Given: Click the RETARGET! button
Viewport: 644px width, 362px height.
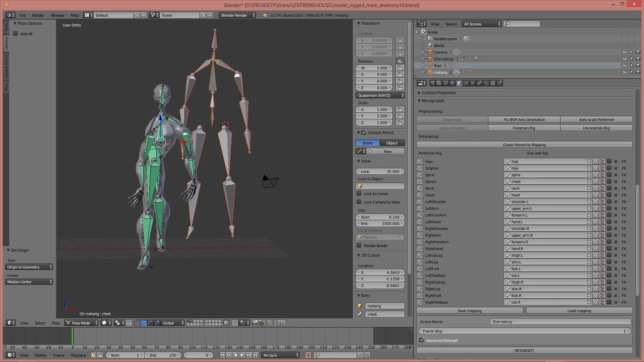Looking at the screenshot, I should pyautogui.click(x=524, y=350).
